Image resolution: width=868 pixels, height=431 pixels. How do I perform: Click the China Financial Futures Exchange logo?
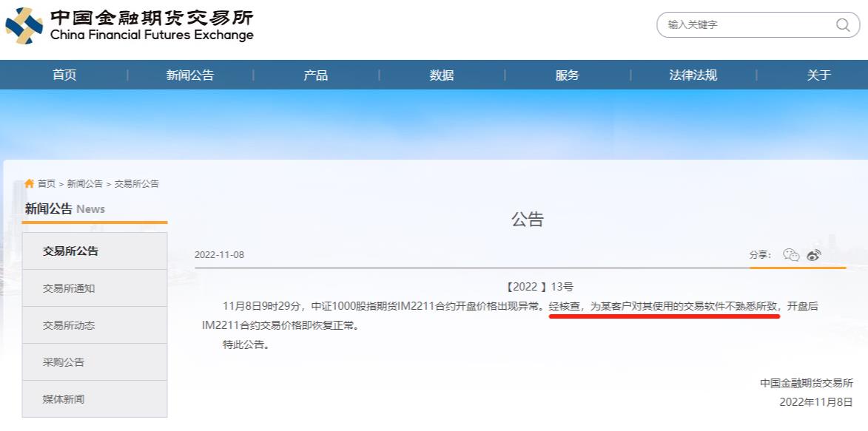pos(129,26)
